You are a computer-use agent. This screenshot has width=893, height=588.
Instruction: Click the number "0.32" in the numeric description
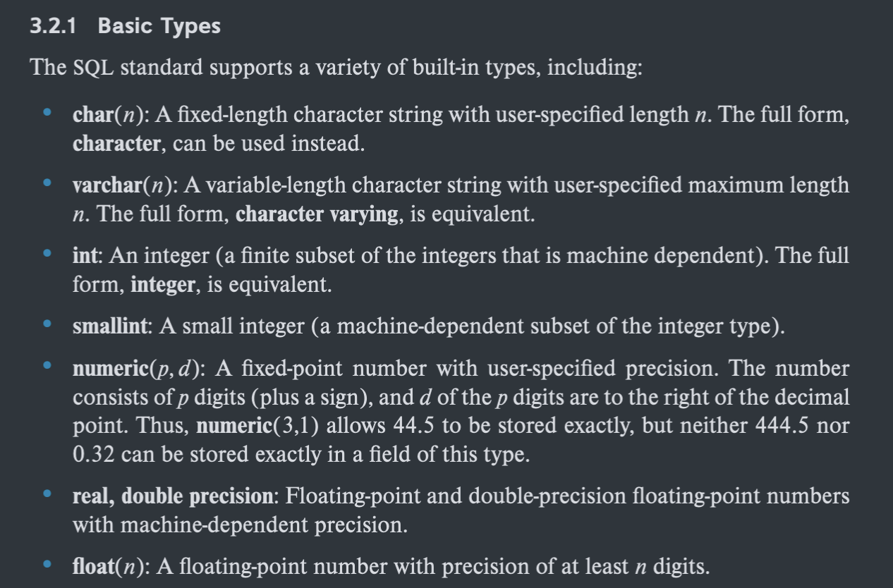tap(94, 455)
